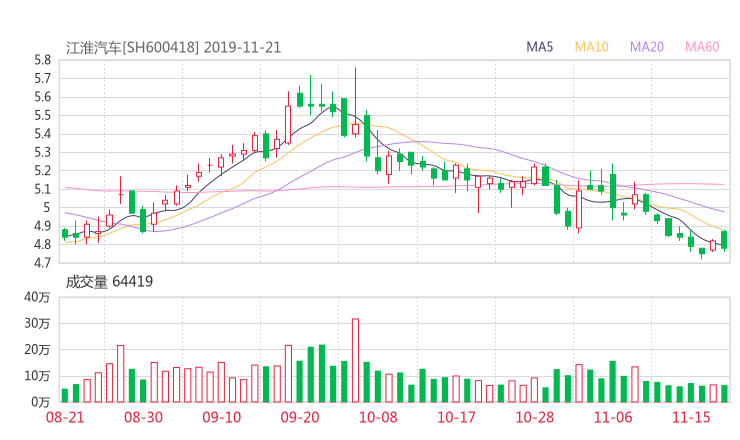Click the MA60 legend label
The image size is (740, 440).
(702, 47)
